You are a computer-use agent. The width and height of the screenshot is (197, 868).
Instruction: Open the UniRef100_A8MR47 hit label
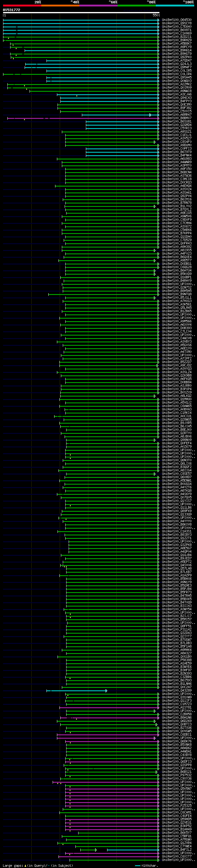177,115
